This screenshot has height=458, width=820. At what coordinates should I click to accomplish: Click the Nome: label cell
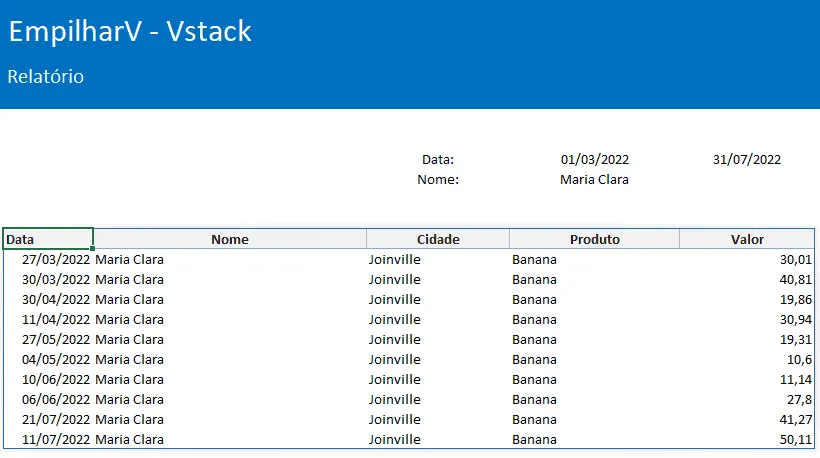438,179
